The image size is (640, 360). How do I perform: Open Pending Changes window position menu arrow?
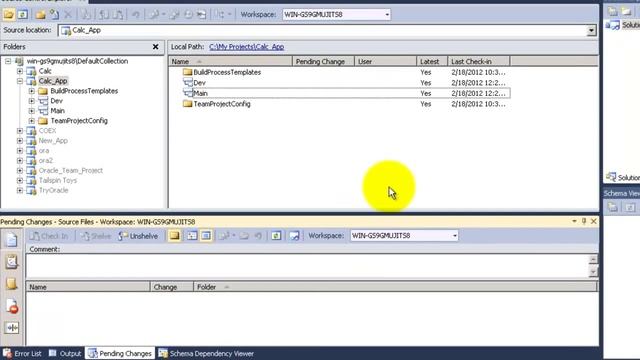[574, 221]
